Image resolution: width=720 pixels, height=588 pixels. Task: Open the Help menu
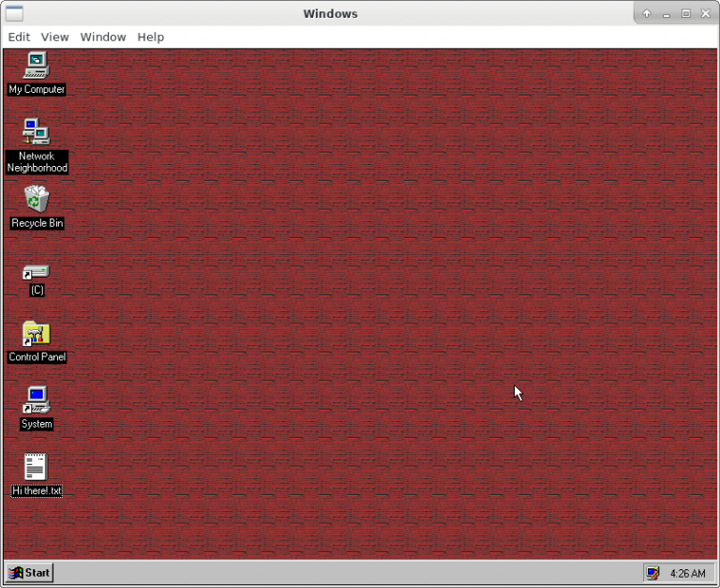(x=151, y=37)
